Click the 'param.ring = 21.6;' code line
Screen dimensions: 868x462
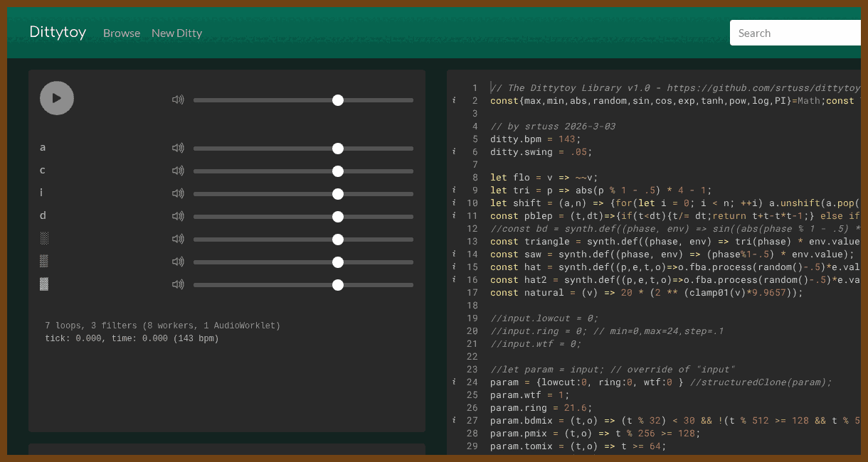pyautogui.click(x=541, y=408)
